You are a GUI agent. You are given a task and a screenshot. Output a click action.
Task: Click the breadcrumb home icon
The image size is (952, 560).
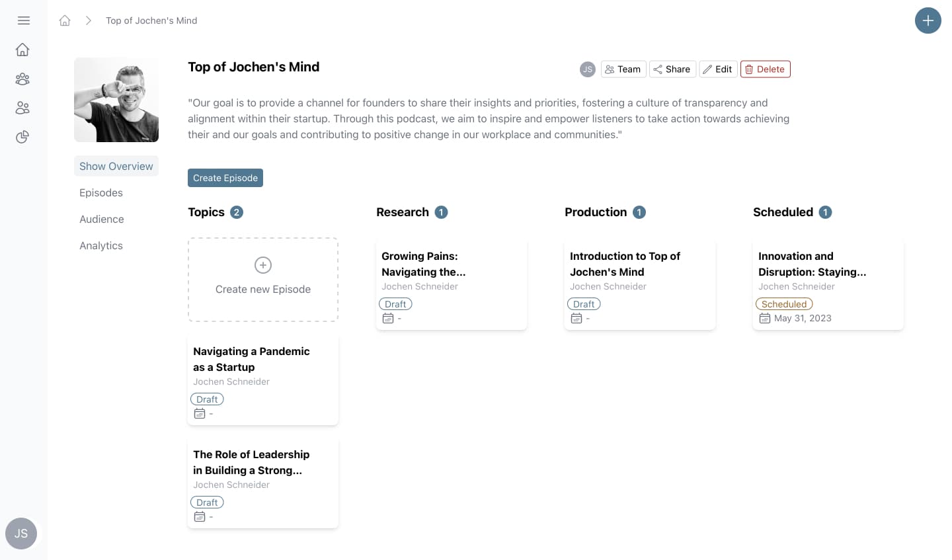point(65,20)
